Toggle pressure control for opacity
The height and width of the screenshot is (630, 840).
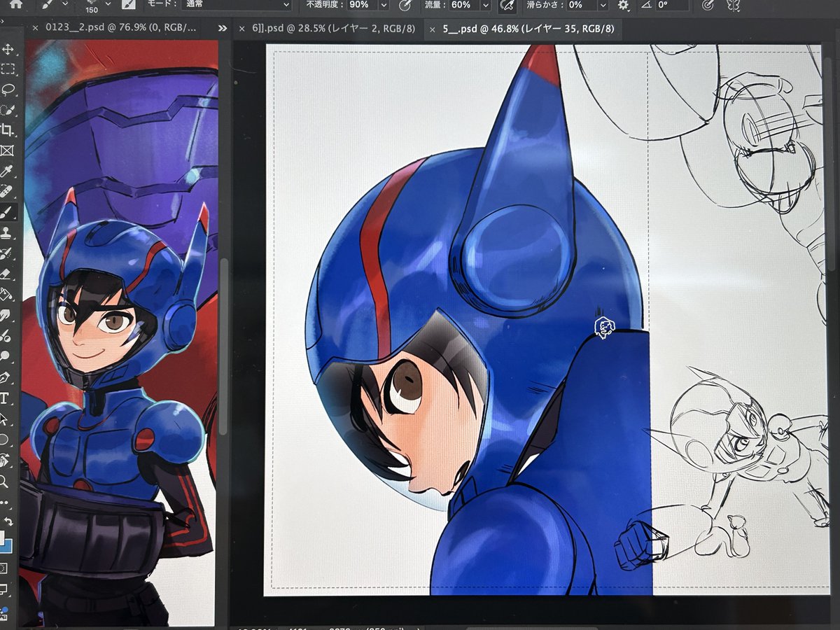click(404, 5)
